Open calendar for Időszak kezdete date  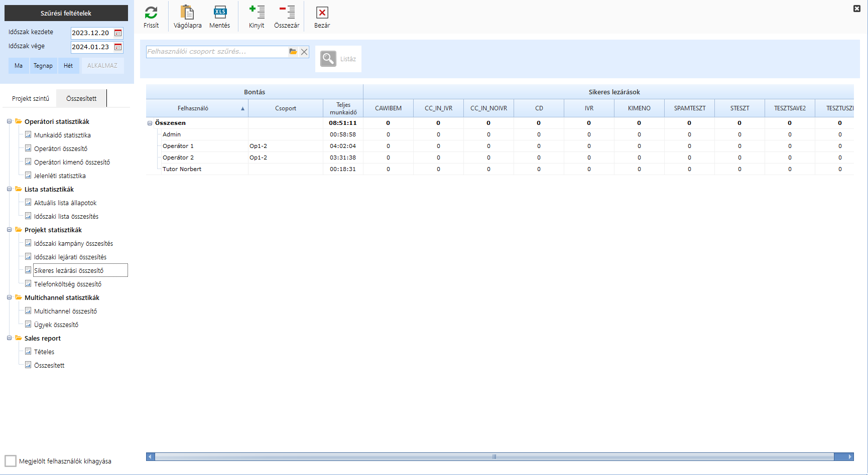click(118, 33)
